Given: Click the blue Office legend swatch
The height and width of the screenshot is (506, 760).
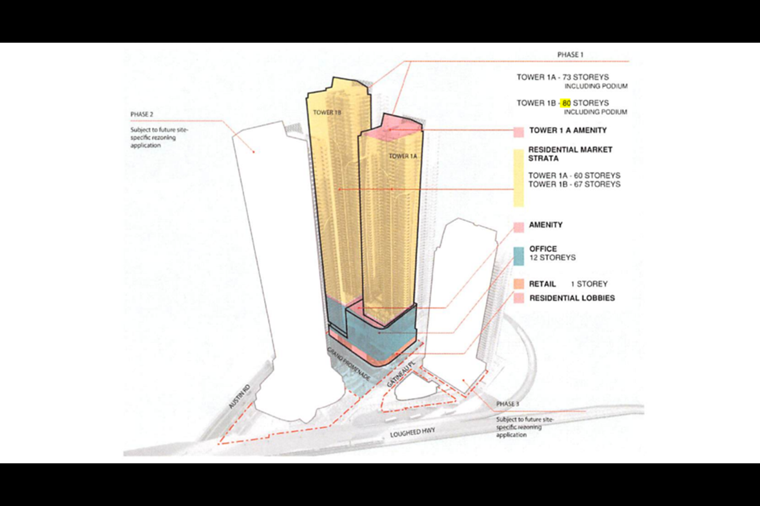Looking at the screenshot, I should pos(518,254).
